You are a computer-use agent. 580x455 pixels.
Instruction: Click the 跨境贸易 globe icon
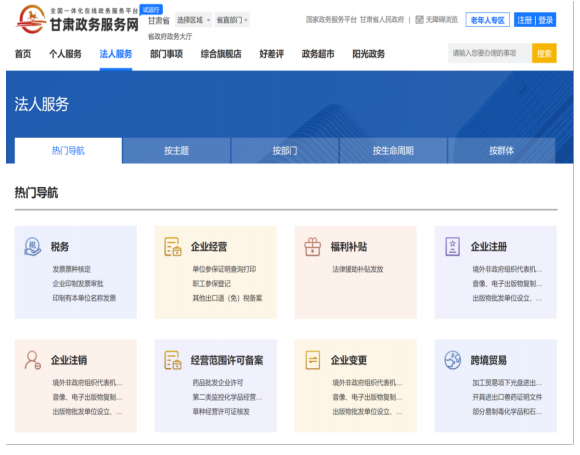[452, 360]
